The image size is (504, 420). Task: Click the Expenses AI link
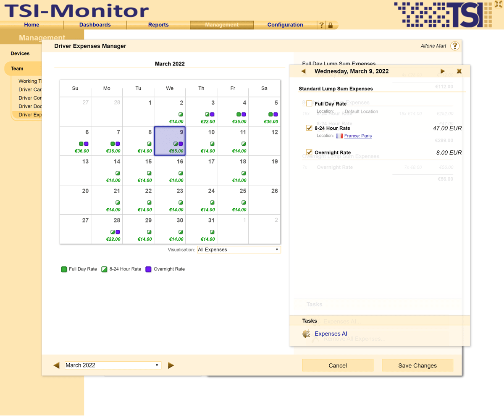331,334
